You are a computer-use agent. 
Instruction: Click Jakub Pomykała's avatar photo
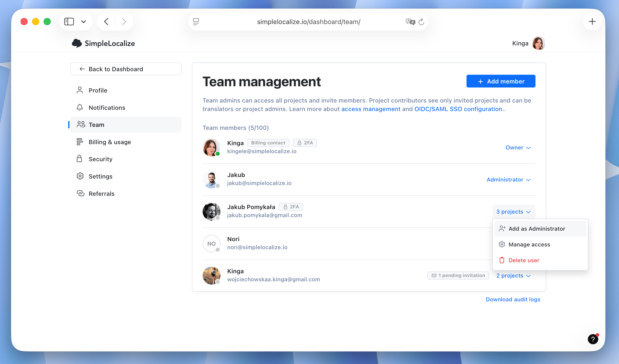(x=211, y=212)
